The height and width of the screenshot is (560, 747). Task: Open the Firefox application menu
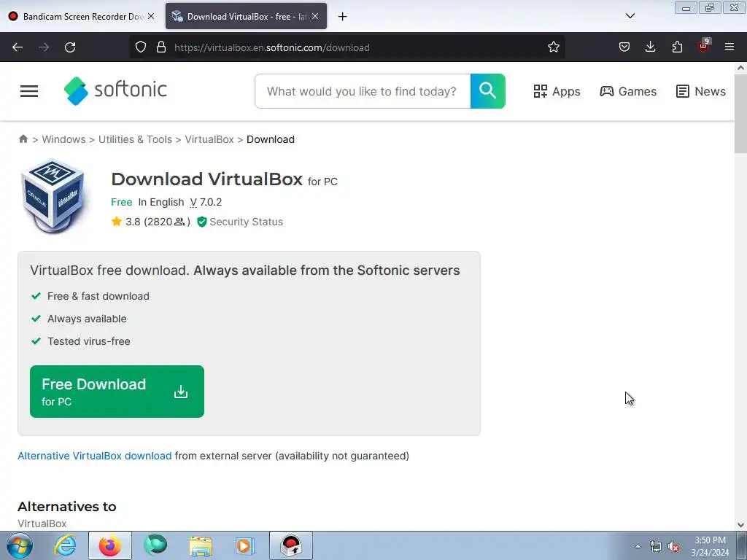(x=729, y=47)
